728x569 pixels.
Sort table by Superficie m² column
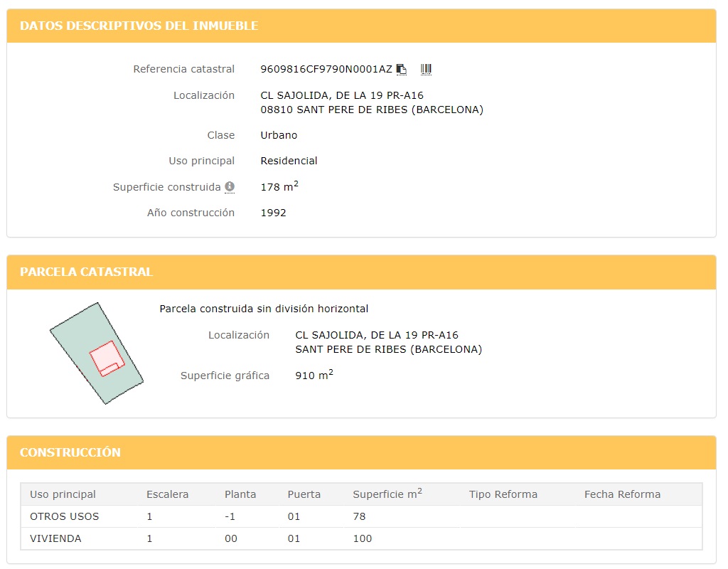(387, 494)
